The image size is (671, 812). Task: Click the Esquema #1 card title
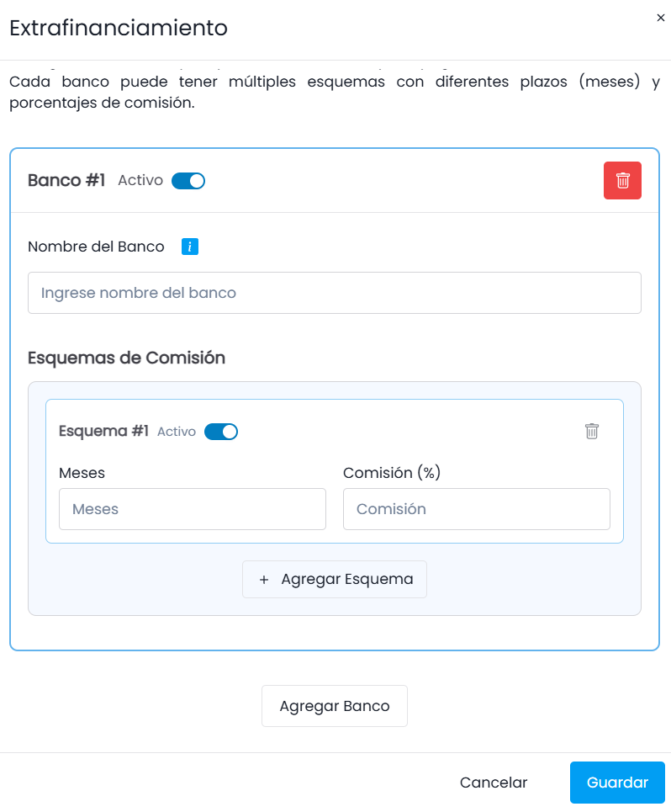pos(103,431)
